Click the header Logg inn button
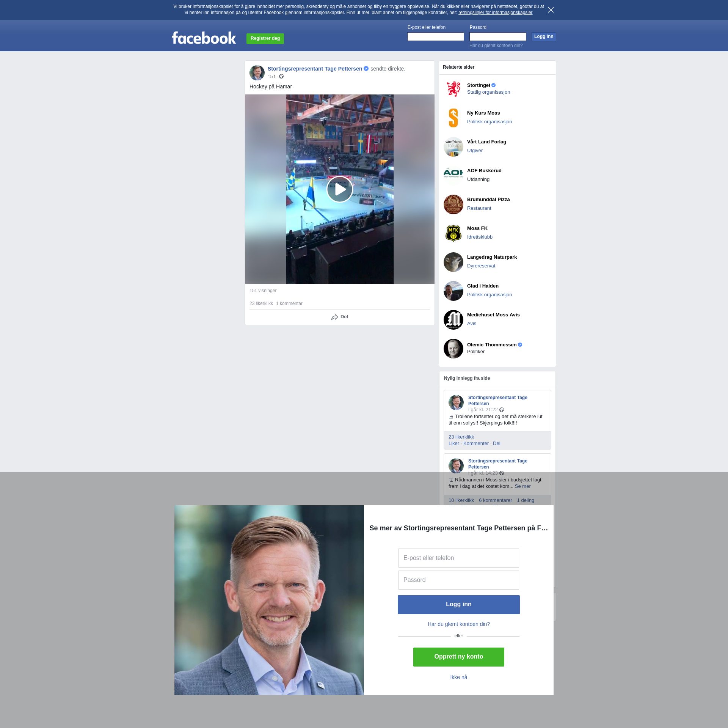The image size is (728, 728). tap(544, 37)
